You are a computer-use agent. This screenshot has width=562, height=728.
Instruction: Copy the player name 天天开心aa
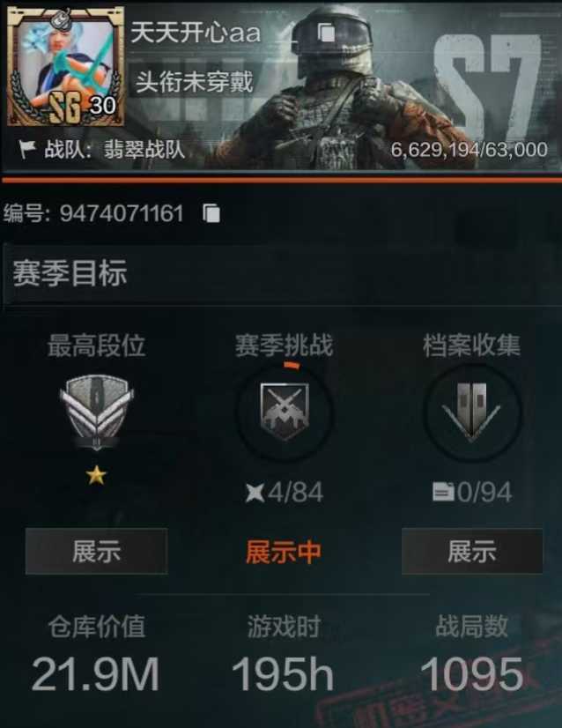326,33
